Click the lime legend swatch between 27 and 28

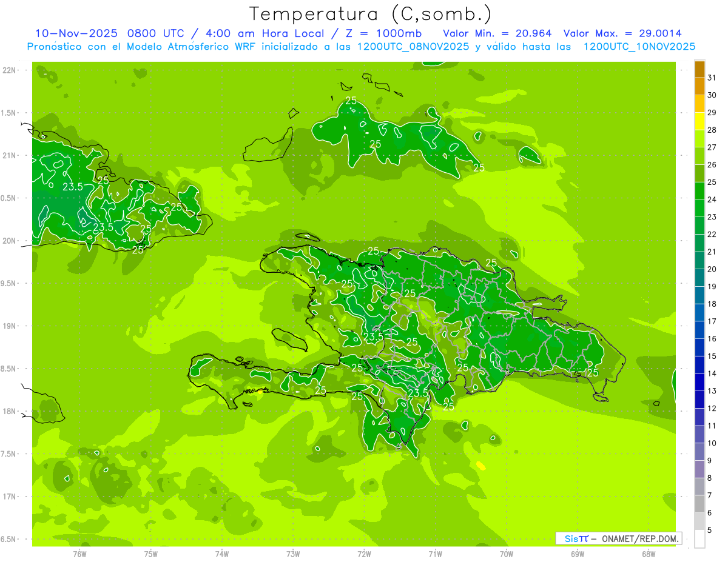(x=699, y=139)
